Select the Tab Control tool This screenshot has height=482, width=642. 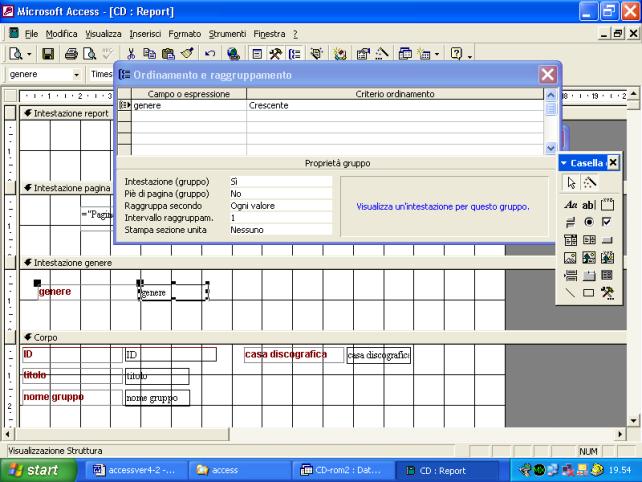(x=588, y=275)
